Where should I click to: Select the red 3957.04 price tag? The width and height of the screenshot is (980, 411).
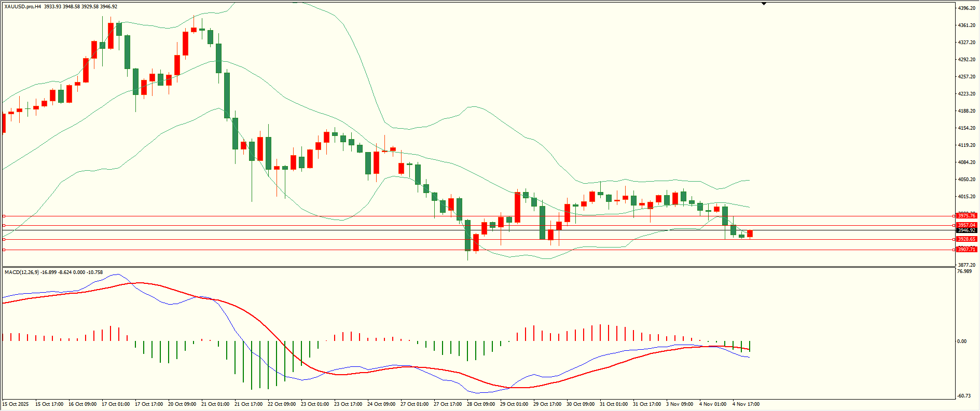966,225
